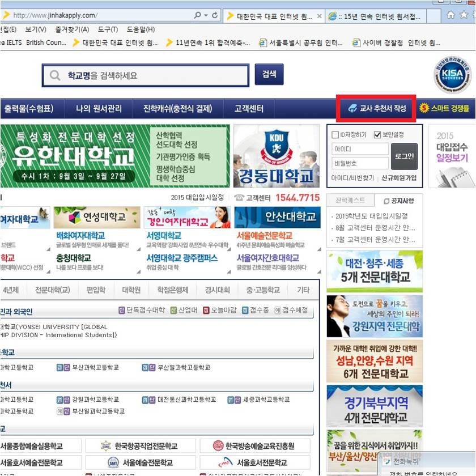Viewport: 476px width, 476px height.
Task: Open British Coun... favorites bookmark
Action: pyautogui.click(x=46, y=42)
